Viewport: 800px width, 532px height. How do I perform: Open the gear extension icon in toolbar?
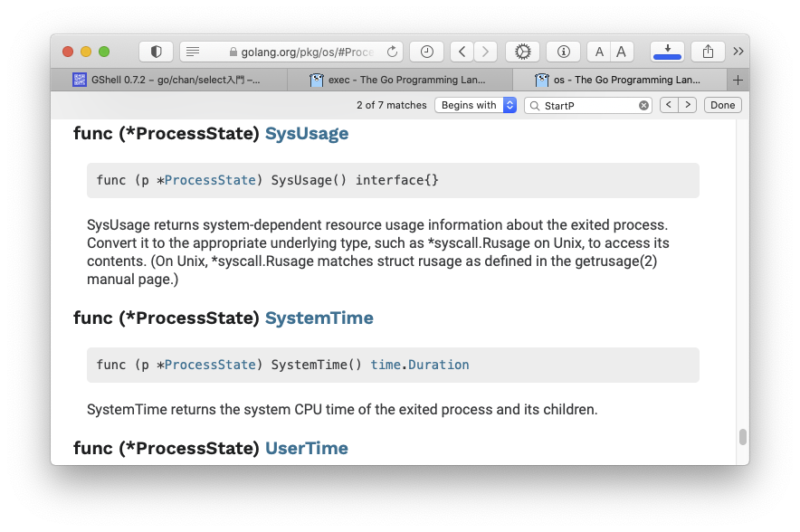click(x=522, y=52)
